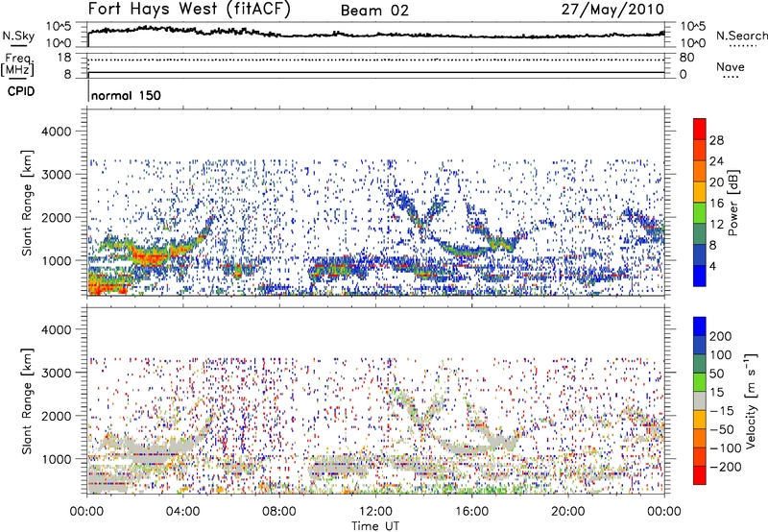Click the '-200' tick on the Velocity scale
Screen dimensions: 768x532
tap(726, 467)
